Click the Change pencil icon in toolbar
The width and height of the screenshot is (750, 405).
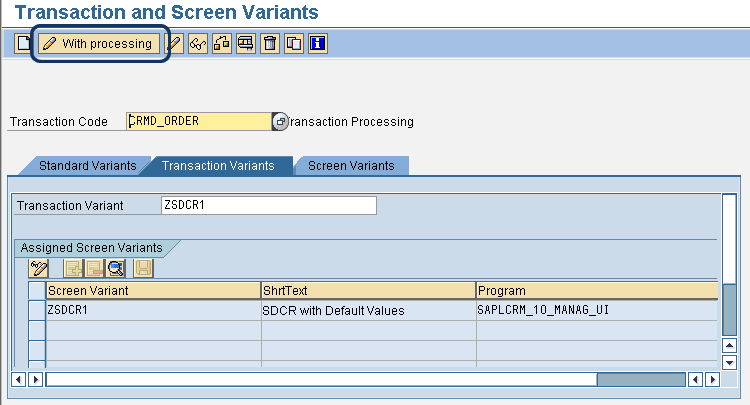(x=174, y=44)
